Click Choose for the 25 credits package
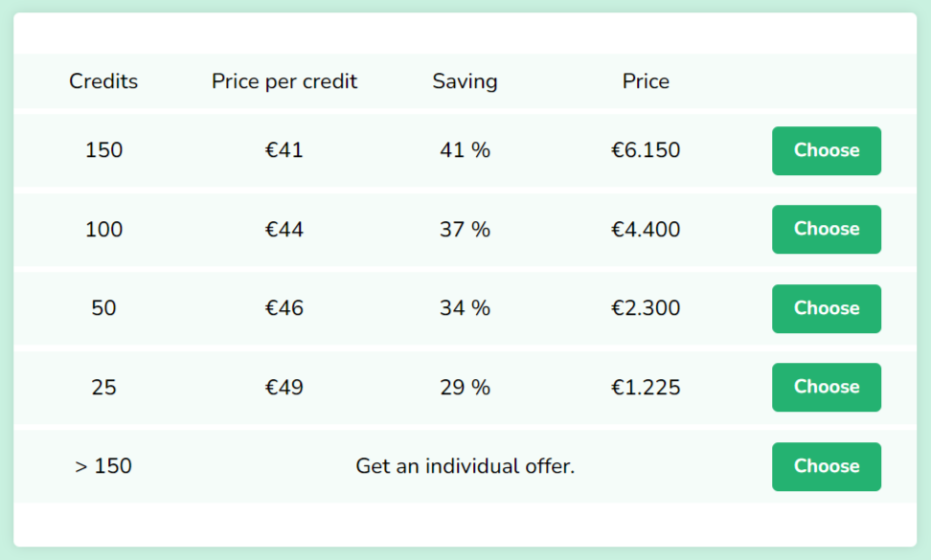Viewport: 931px width, 560px height. (x=826, y=387)
